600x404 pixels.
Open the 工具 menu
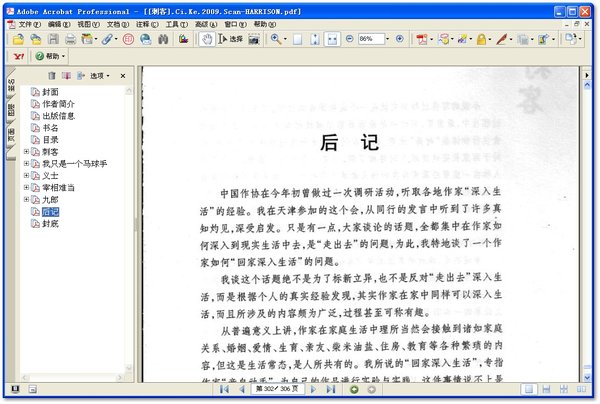tap(177, 24)
